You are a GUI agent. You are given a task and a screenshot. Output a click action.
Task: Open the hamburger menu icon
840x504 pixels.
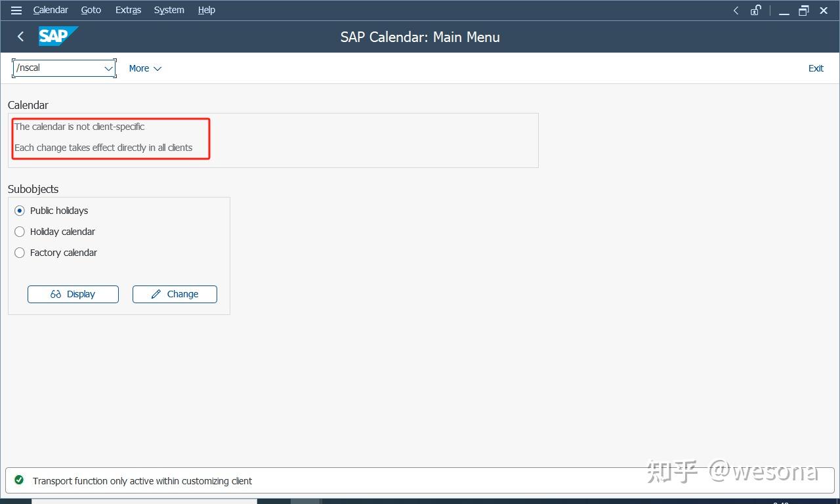pos(16,10)
